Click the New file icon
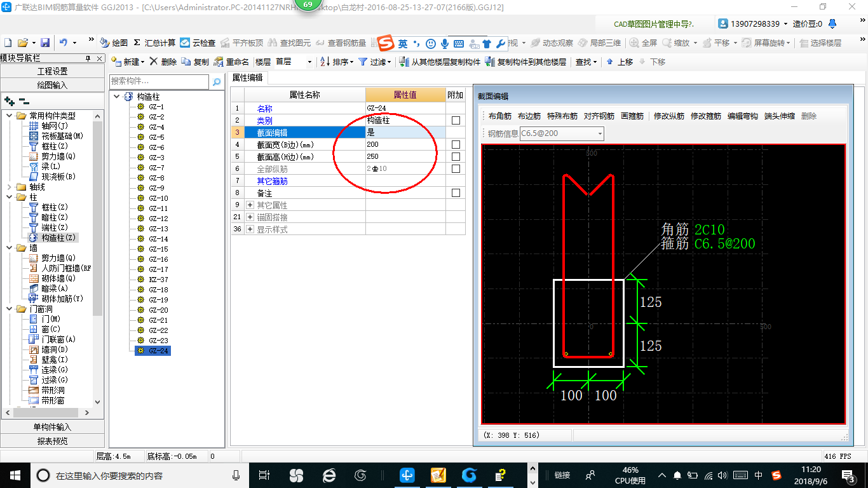 (8, 43)
